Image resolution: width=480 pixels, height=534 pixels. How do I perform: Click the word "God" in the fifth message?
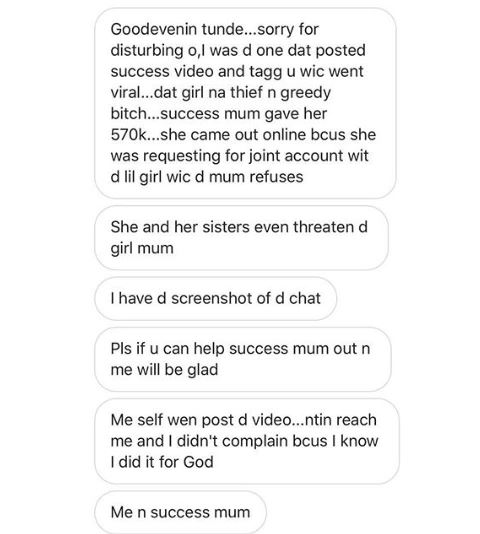click(x=198, y=462)
